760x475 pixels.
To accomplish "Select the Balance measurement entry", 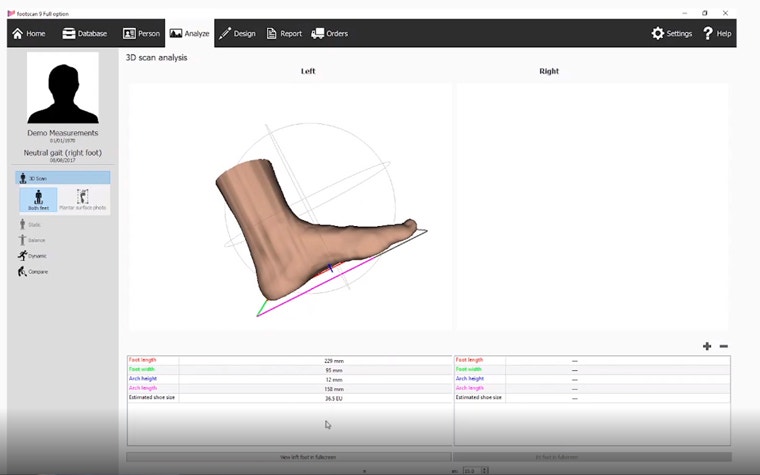I will 32,240.
